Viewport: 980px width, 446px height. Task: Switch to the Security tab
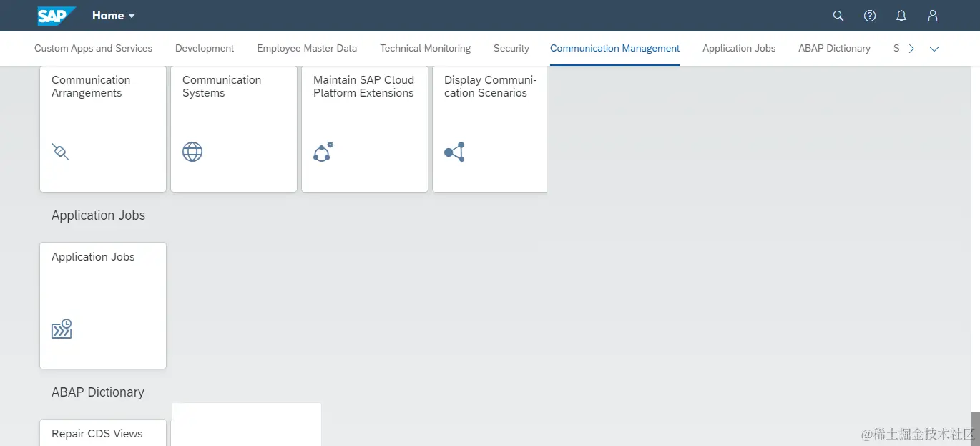[x=511, y=49]
